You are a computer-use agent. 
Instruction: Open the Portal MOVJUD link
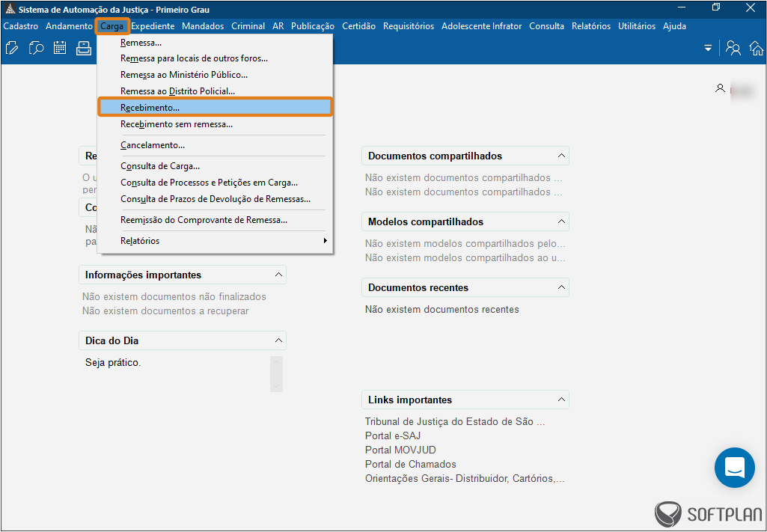click(400, 450)
